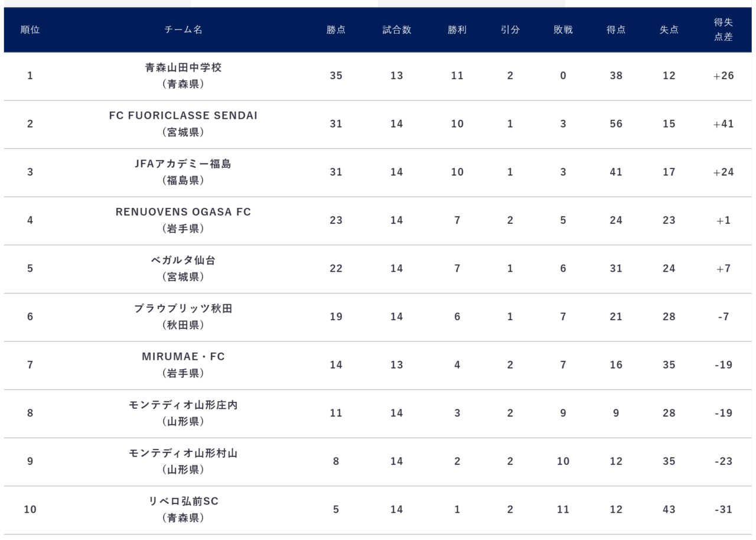
Task: Select ベガルタ仙台 team entry
Action: click(x=183, y=260)
